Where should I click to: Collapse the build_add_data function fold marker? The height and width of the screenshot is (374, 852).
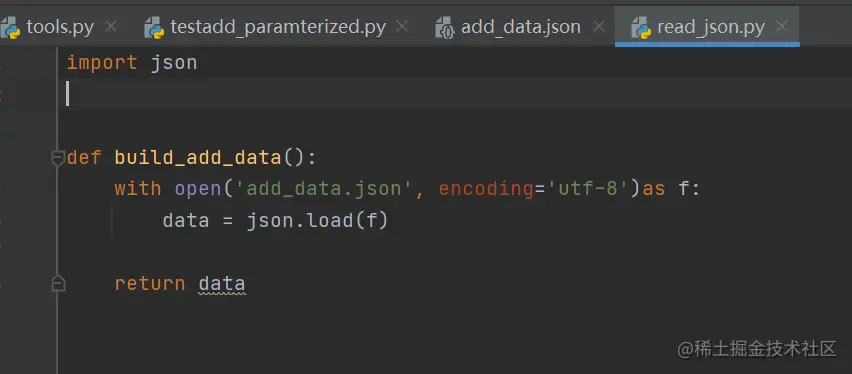point(58,158)
